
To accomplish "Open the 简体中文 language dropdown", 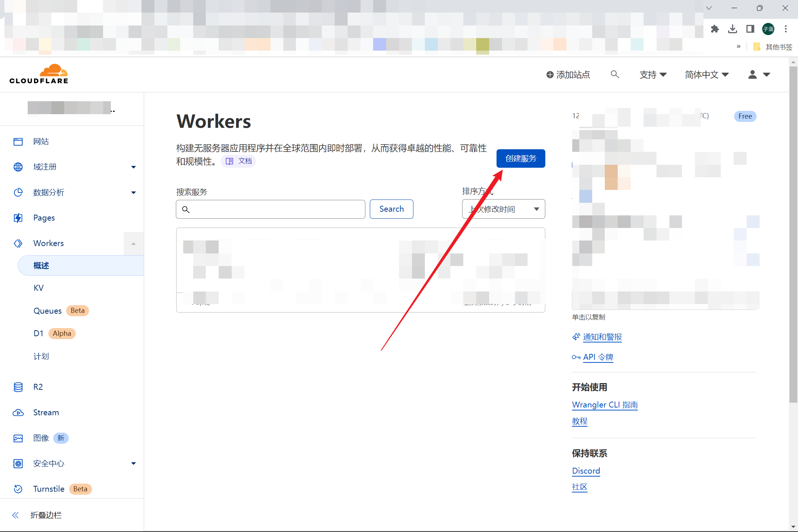I will 707,75.
